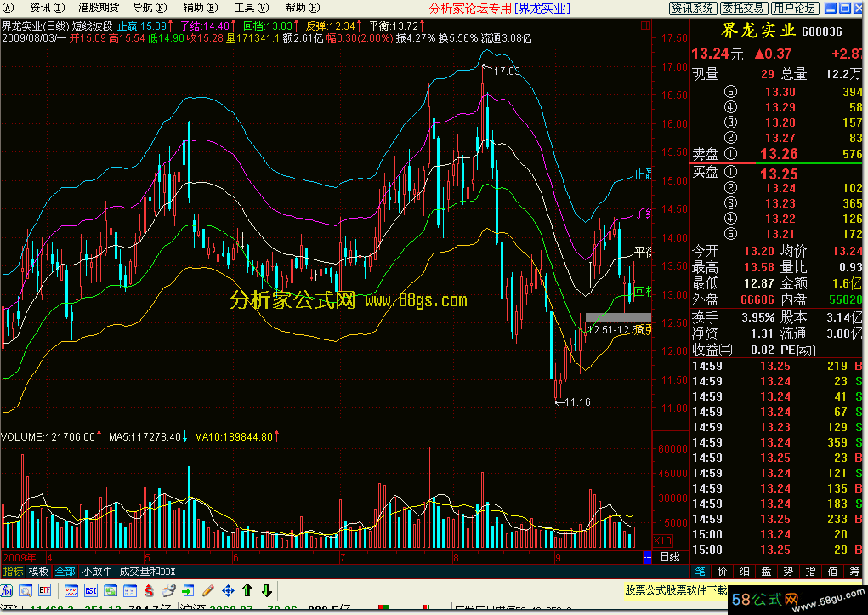The width and height of the screenshot is (868, 615).
Task: Open the formula f(x) toolbar icon
Action: [7, 590]
